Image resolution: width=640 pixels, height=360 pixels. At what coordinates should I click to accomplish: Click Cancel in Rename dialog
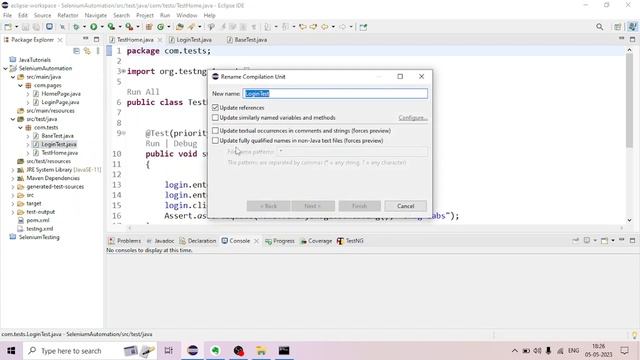[405, 206]
